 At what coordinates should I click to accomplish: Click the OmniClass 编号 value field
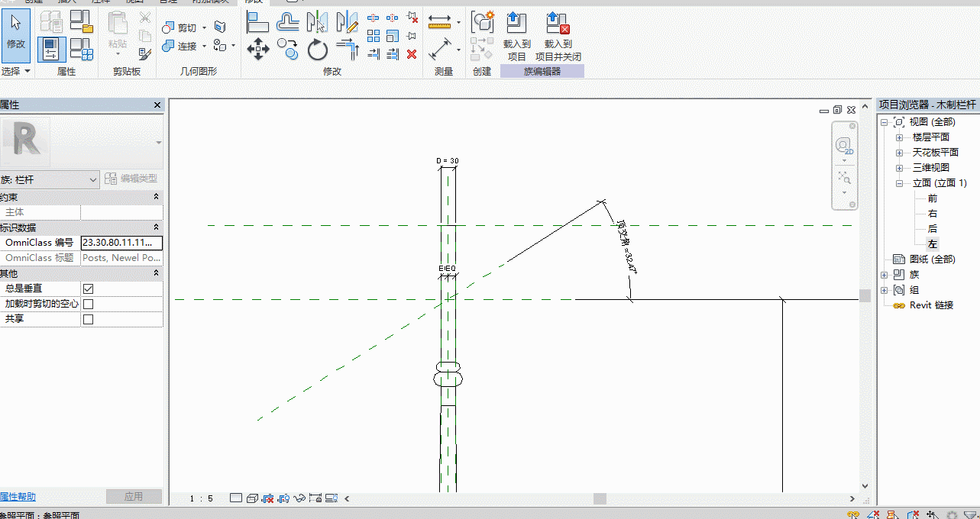[121, 243]
